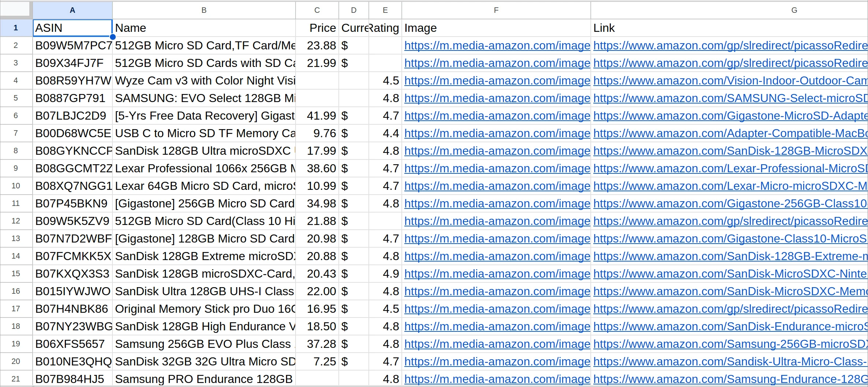Click the Name header cell
This screenshot has height=387, width=868.
click(x=204, y=28)
